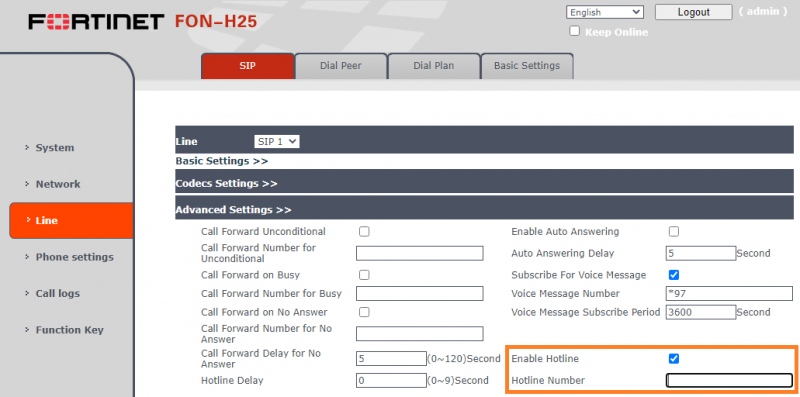
Task: Uncheck Subscribe For Voice Message
Action: click(x=674, y=275)
